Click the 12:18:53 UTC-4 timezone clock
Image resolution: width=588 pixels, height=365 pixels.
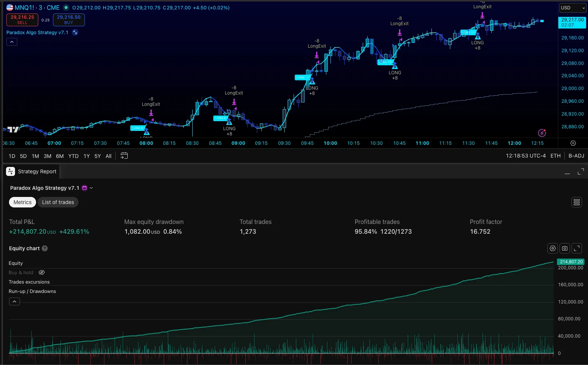click(x=526, y=156)
